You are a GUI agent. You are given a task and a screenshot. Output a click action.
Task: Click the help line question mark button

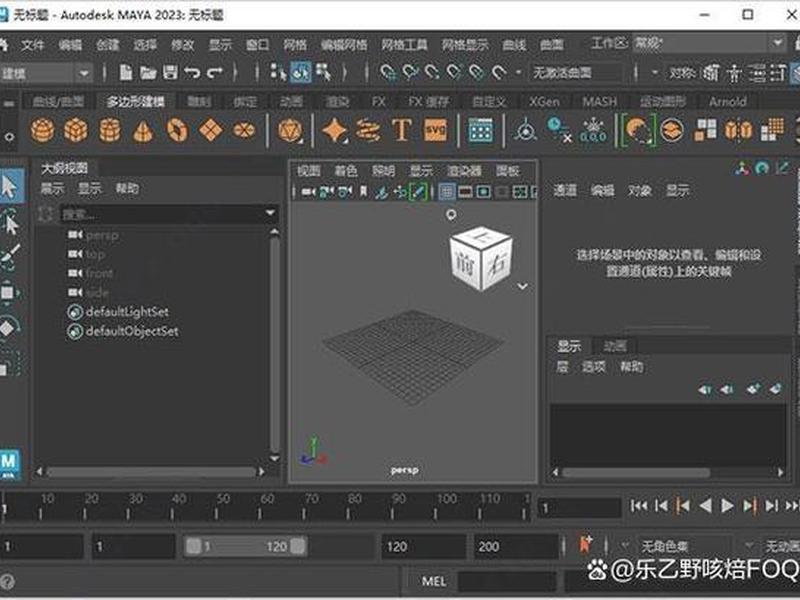pyautogui.click(x=7, y=582)
